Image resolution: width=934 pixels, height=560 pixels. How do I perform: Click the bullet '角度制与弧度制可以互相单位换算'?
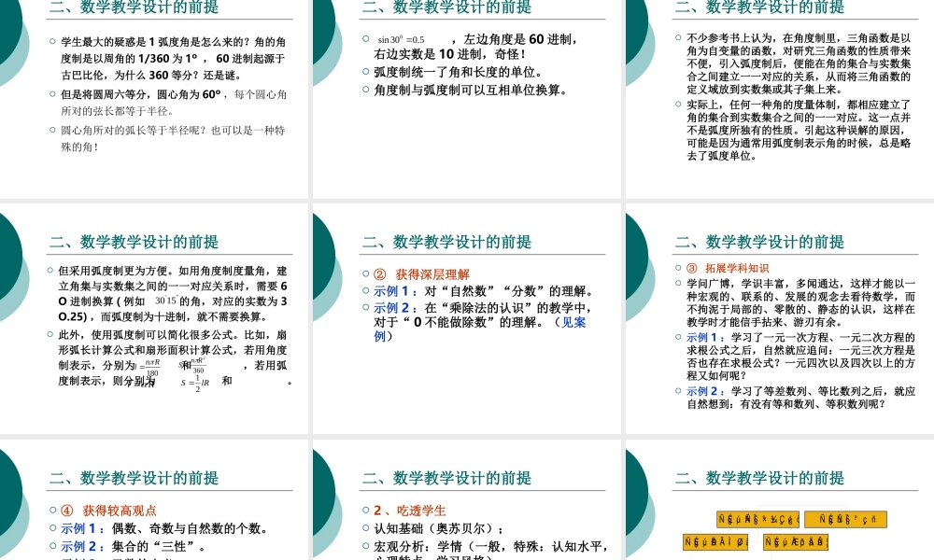point(471,90)
